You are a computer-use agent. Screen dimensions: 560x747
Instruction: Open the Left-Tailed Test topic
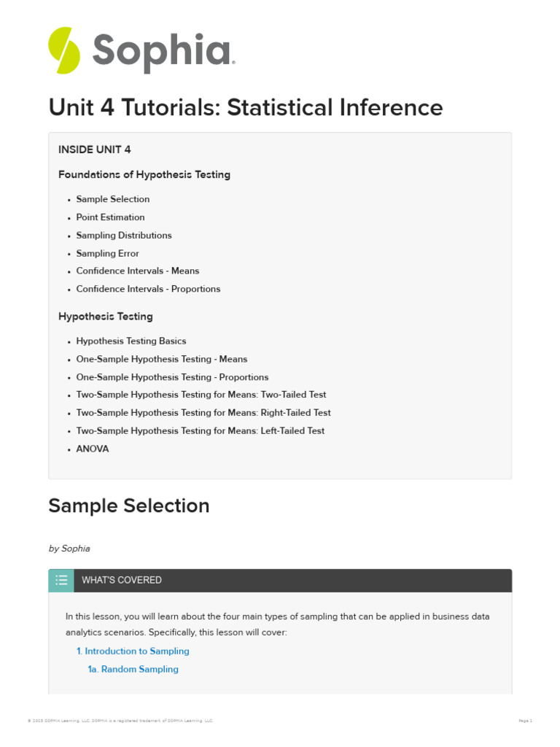[201, 431]
